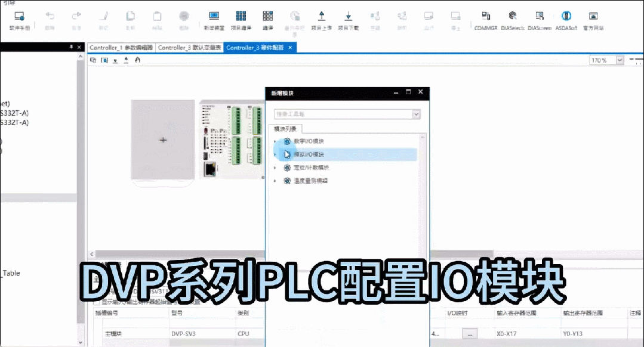This screenshot has height=347, width=644.
Task: Open the 170 % zoom dropdown
Action: [x=620, y=60]
